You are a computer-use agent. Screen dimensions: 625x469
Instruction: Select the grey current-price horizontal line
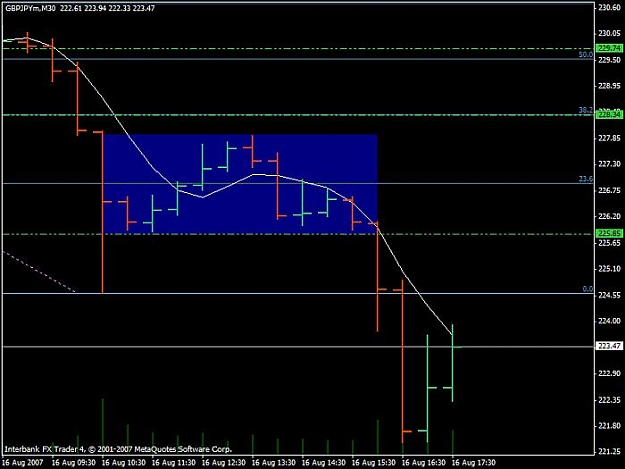[299, 347]
